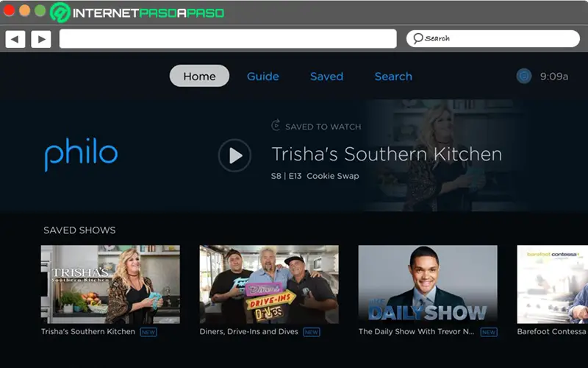This screenshot has height=368, width=588.
Task: Click NEW badge beside The Daily Show
Action: 489,332
